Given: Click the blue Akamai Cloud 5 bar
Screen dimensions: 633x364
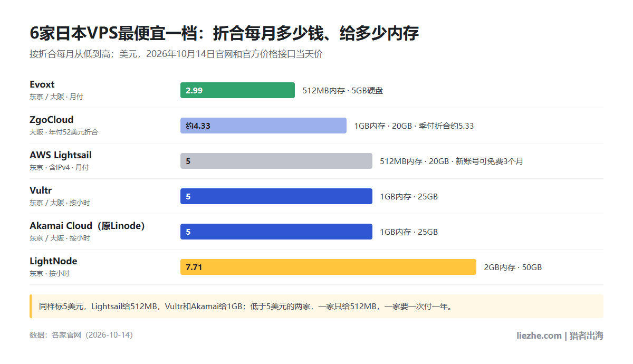Looking at the screenshot, I should 276,232.
